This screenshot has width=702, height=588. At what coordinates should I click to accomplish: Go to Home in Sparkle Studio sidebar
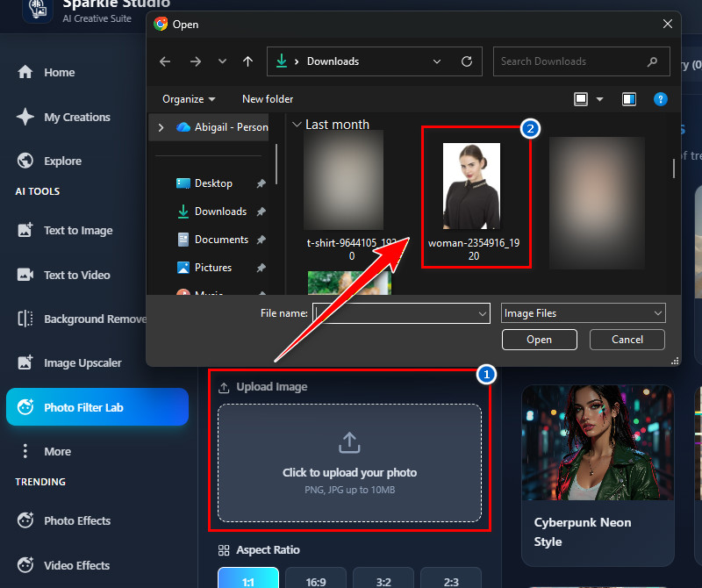(47, 72)
